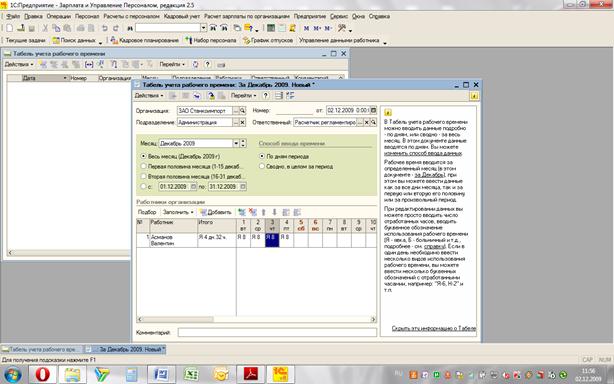Select the 'Вторая половина месяца' radio button

[143, 177]
